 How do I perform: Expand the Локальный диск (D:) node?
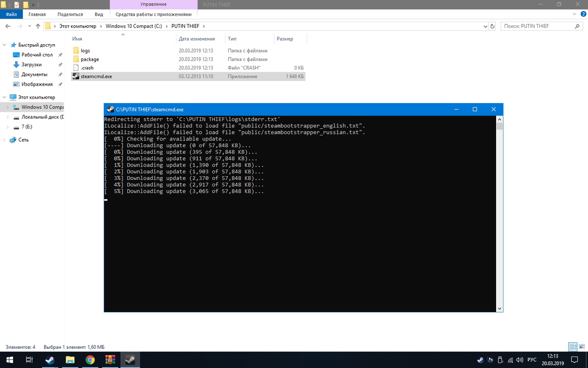click(8, 117)
